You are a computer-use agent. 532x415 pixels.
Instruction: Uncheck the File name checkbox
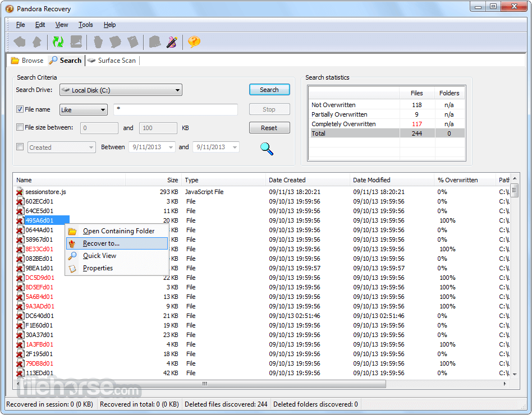(x=20, y=109)
